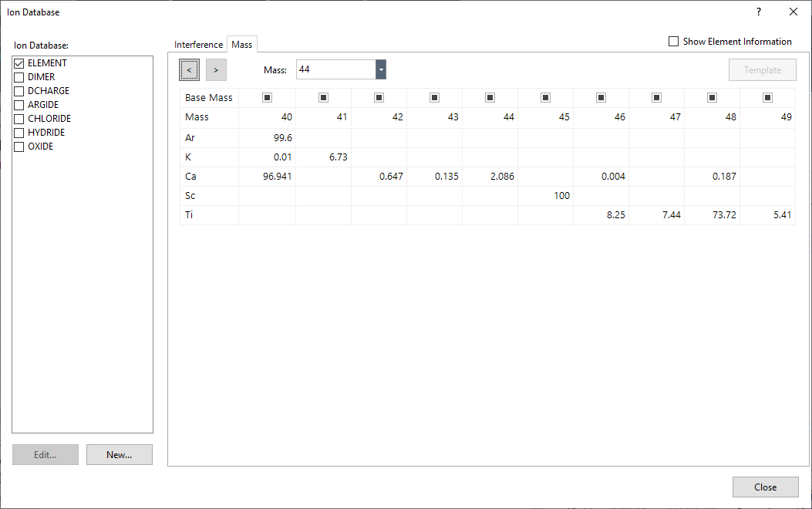Toggle Base Mass checkbox for mass 42
The height and width of the screenshot is (509, 812).
click(x=379, y=97)
